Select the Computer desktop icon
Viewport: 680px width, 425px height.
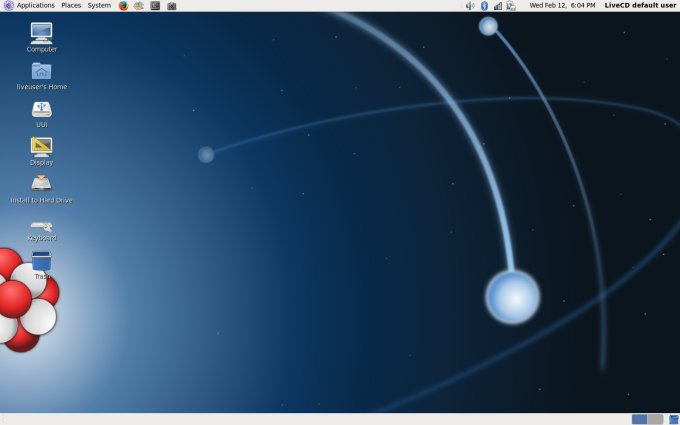pyautogui.click(x=42, y=37)
